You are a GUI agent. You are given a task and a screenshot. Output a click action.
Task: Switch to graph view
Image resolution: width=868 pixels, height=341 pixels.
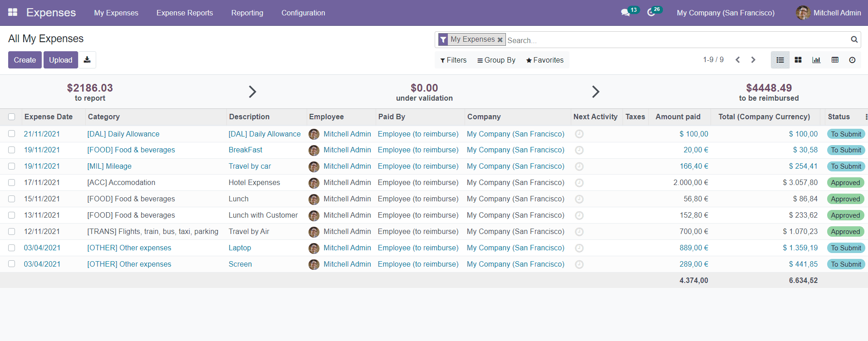[x=816, y=60]
